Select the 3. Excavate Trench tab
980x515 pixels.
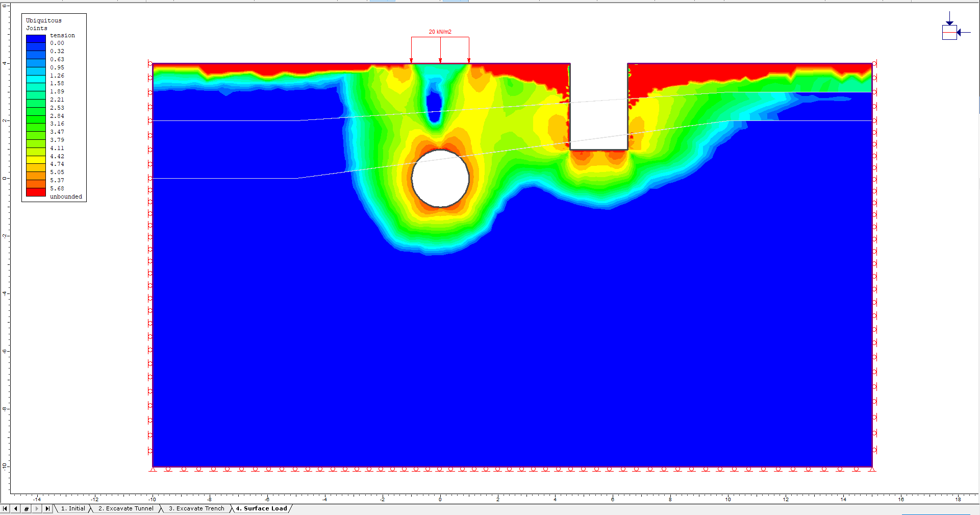pos(196,508)
